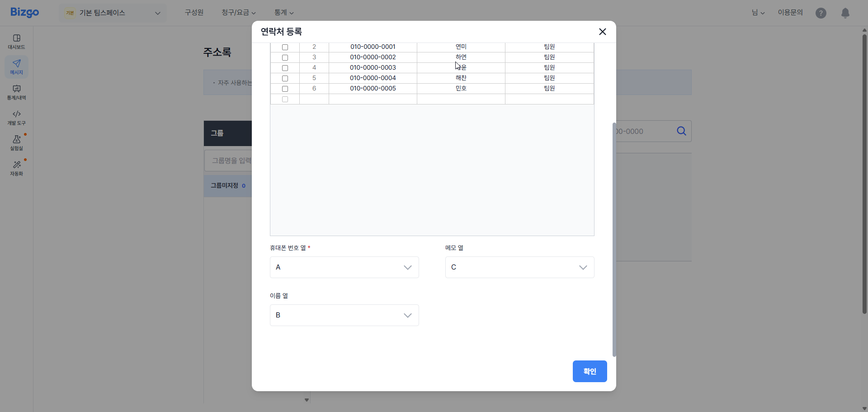The image size is (868, 412).
Task: Expand the 기본 팀스페이스 workspace selector
Action: 112,13
